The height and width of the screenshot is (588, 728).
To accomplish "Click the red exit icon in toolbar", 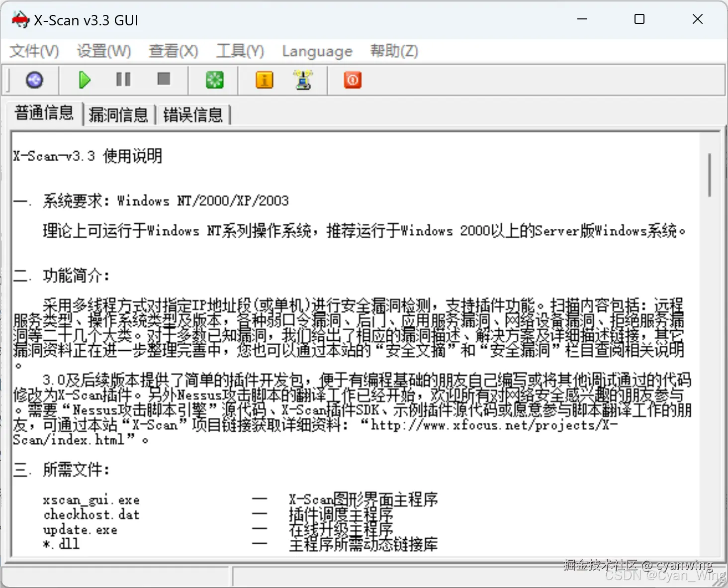I will coord(353,80).
